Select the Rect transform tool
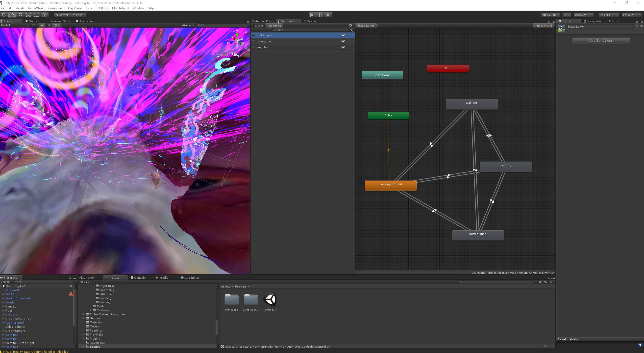Viewport: 644px width, 353px height. coord(36,15)
